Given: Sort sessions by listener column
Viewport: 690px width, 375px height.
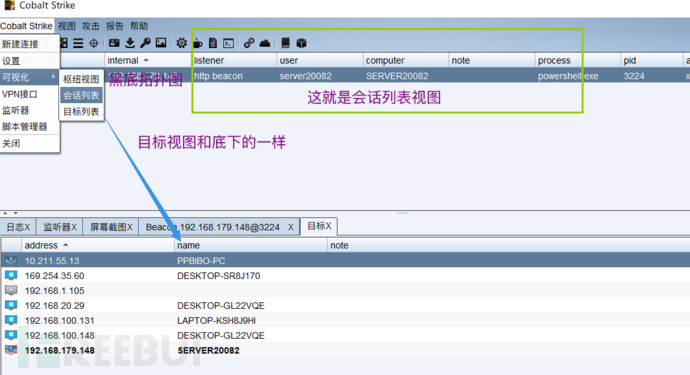Looking at the screenshot, I should click(x=234, y=60).
